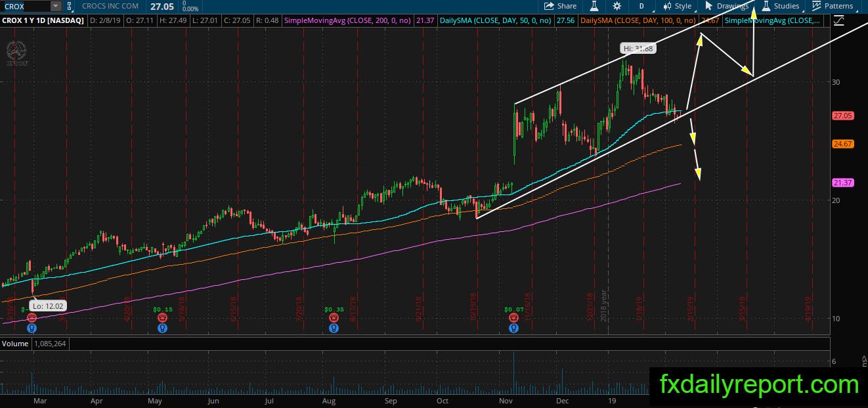
Task: Click the Hi: 31.88 price bubble
Action: [638, 48]
